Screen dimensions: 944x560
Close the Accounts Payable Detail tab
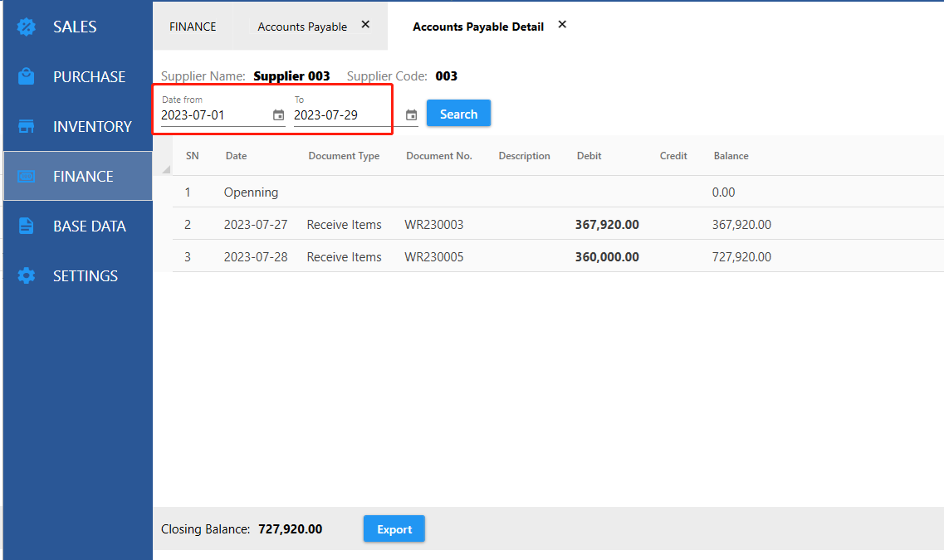(x=562, y=25)
